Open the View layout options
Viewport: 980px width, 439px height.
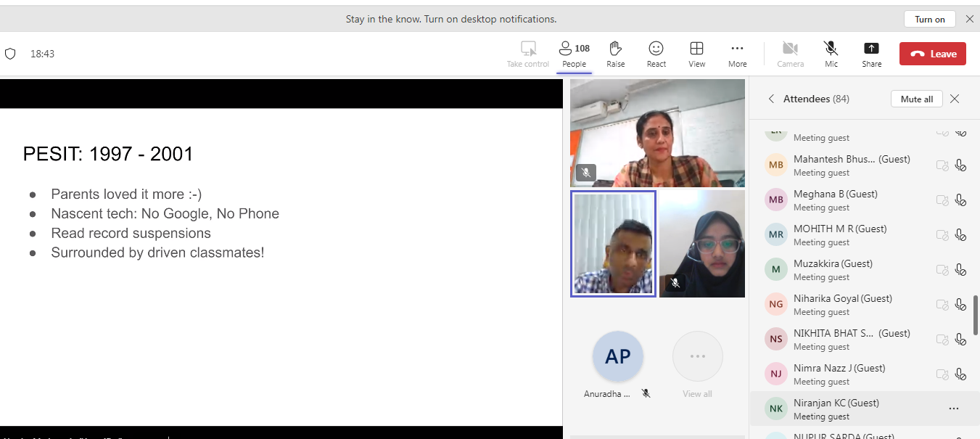[x=696, y=49]
